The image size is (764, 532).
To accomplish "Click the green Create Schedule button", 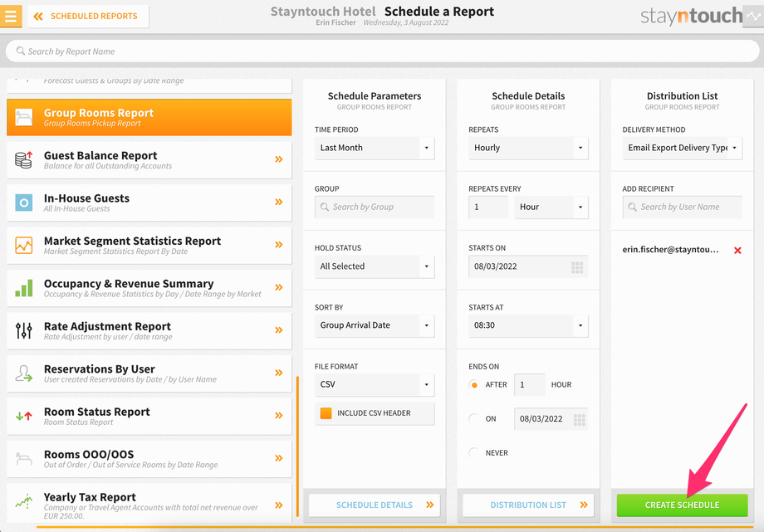I will [x=682, y=505].
